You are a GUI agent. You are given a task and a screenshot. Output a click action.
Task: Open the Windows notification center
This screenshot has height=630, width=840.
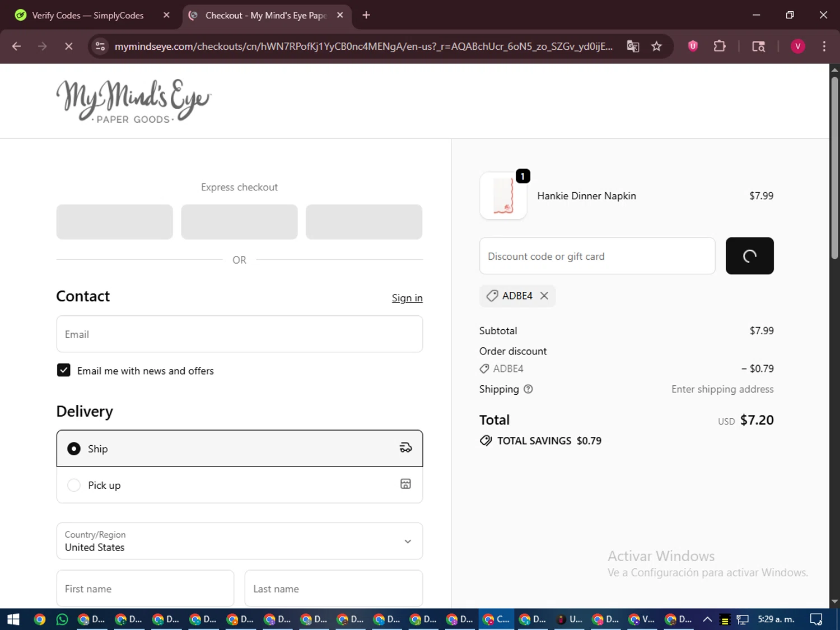coord(816,619)
